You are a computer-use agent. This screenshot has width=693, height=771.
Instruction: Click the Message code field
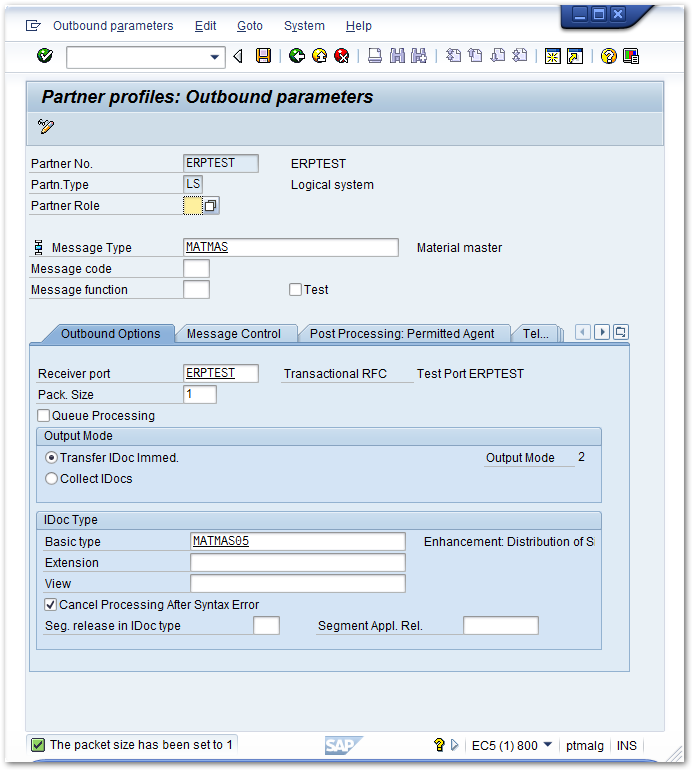pyautogui.click(x=196, y=268)
